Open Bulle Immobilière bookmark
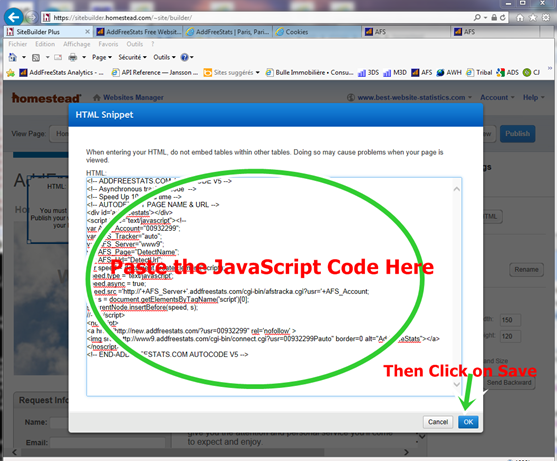Viewport: 557px width, 461px height. click(309, 73)
